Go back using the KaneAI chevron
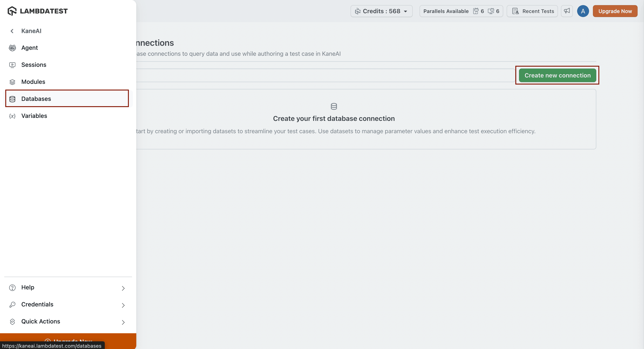Image resolution: width=644 pixels, height=349 pixels. pos(12,31)
